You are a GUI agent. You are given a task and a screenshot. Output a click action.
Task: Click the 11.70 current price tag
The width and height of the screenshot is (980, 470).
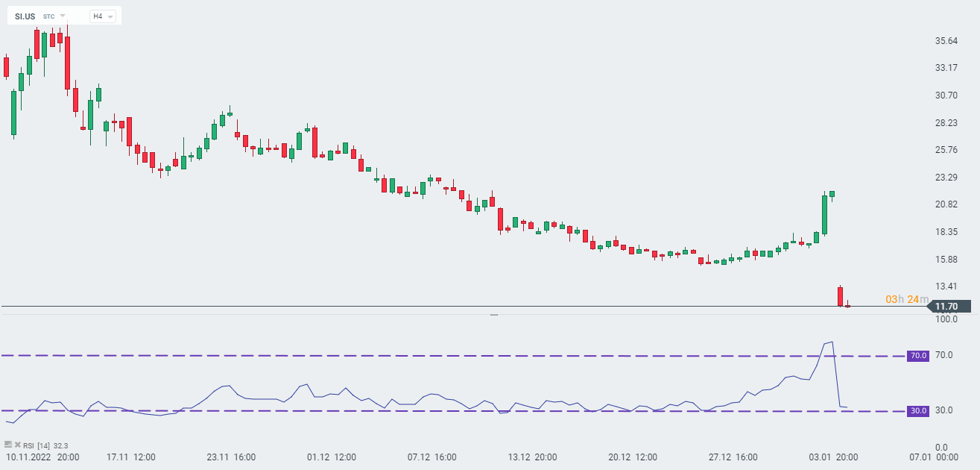click(946, 307)
